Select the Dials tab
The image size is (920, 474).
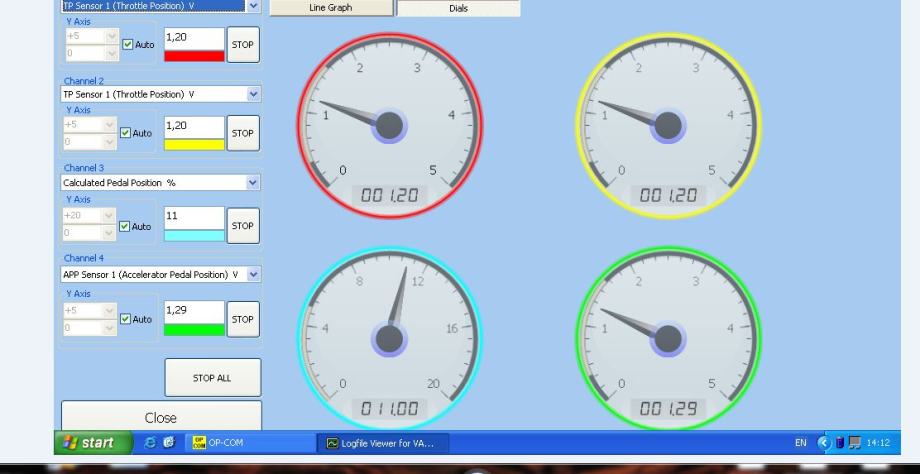point(458,8)
